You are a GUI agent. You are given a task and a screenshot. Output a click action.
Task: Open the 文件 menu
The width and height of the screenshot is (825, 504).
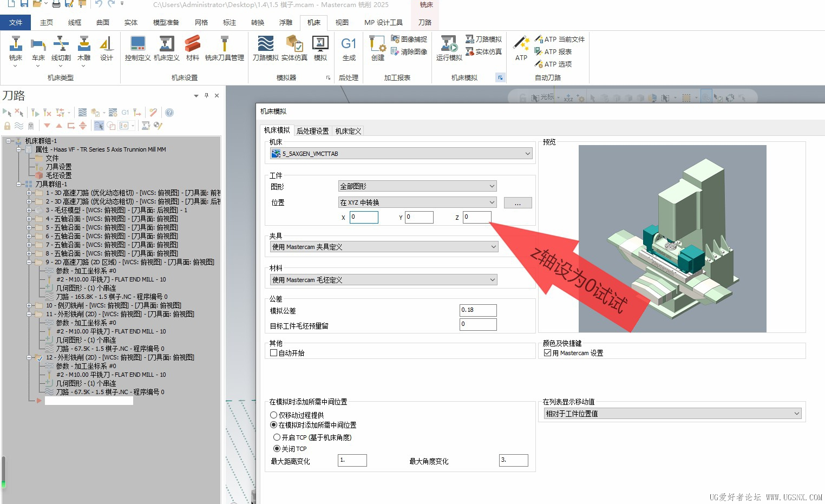(x=16, y=22)
